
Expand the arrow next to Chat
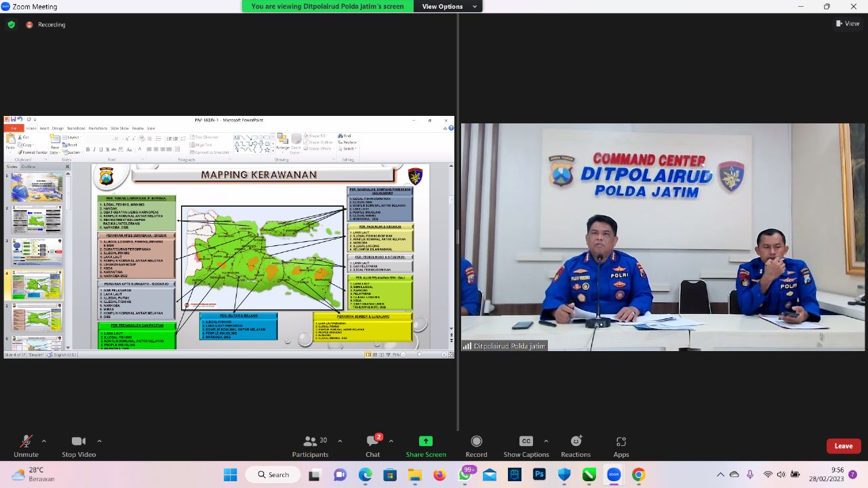point(391,441)
